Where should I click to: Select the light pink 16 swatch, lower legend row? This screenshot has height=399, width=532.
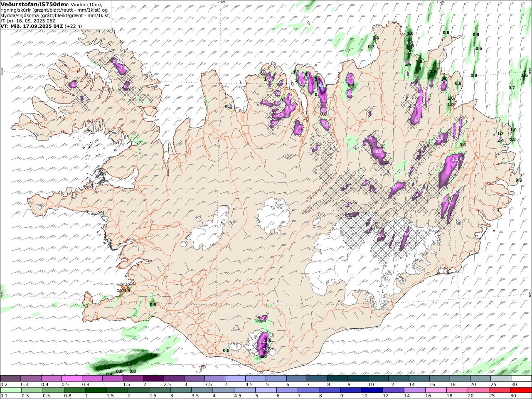tap(436, 390)
